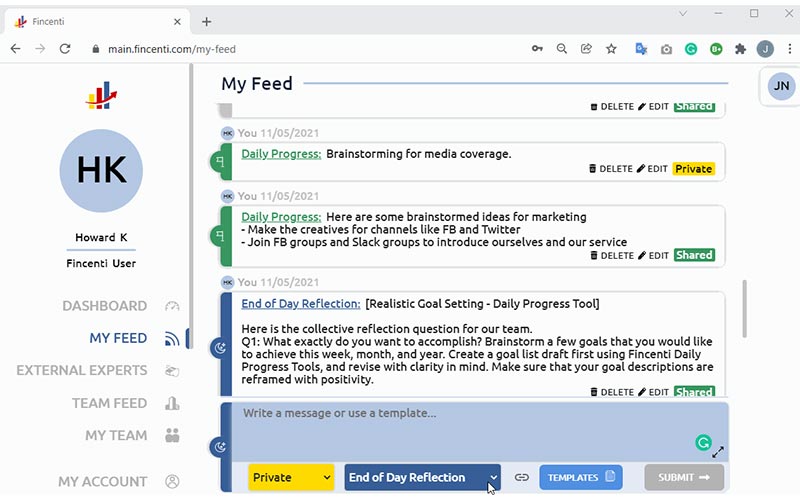Screen dimensions: 800x500
Task: Open the End of Day Reflection type dropdown
Action: coord(422,478)
